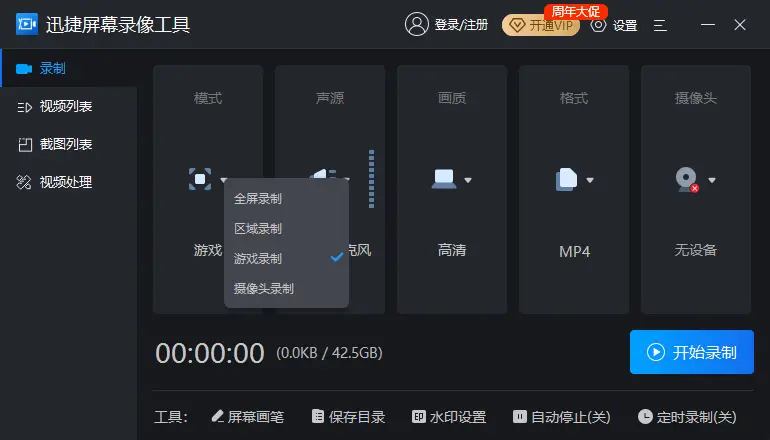Image resolution: width=770 pixels, height=440 pixels.
Task: Choose 区域录制 from the mode menu
Action: 258,228
